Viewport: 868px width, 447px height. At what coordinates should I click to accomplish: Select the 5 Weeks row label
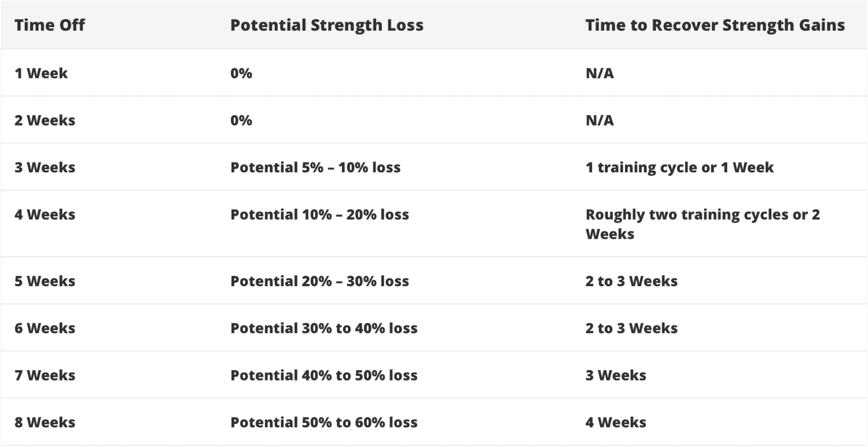point(45,281)
